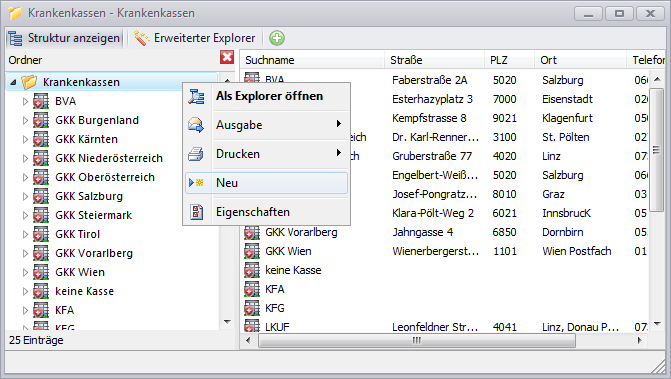Click GKK Niederösterreich icon in tree
Viewport: 671px width, 379px height.
(x=41, y=158)
